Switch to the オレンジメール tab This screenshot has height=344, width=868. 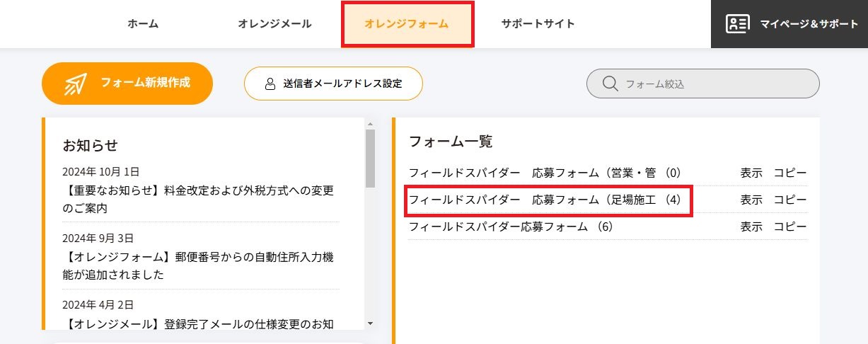click(x=274, y=23)
